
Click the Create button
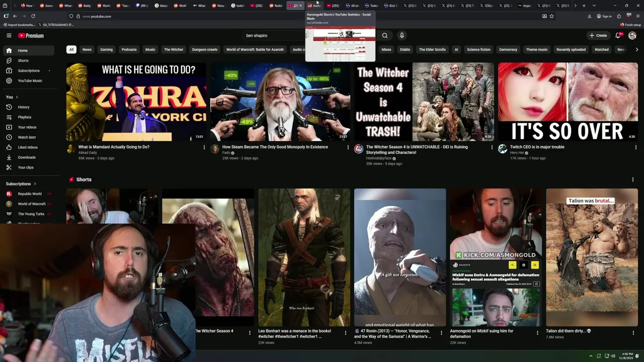(x=599, y=36)
